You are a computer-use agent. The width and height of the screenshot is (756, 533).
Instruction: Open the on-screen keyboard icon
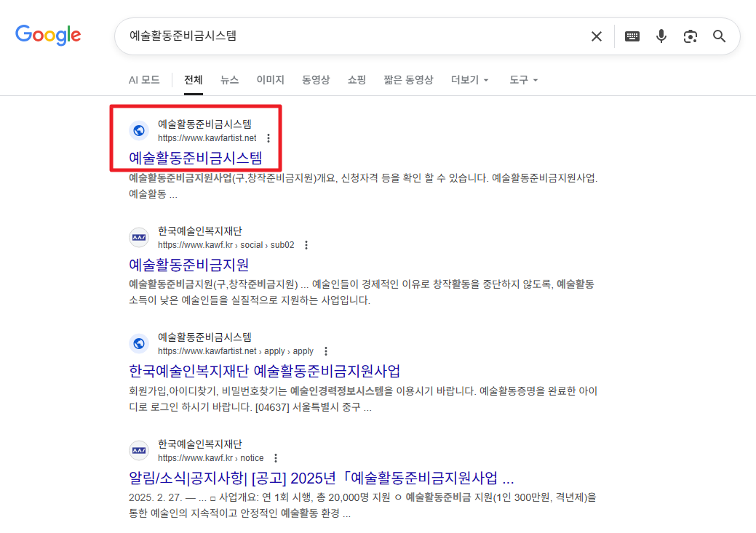pyautogui.click(x=632, y=36)
